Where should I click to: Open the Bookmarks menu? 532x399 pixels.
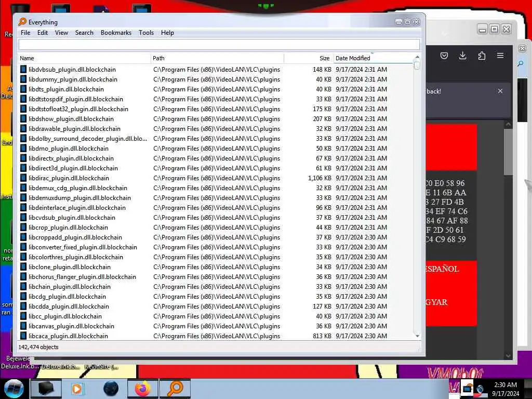pos(116,33)
